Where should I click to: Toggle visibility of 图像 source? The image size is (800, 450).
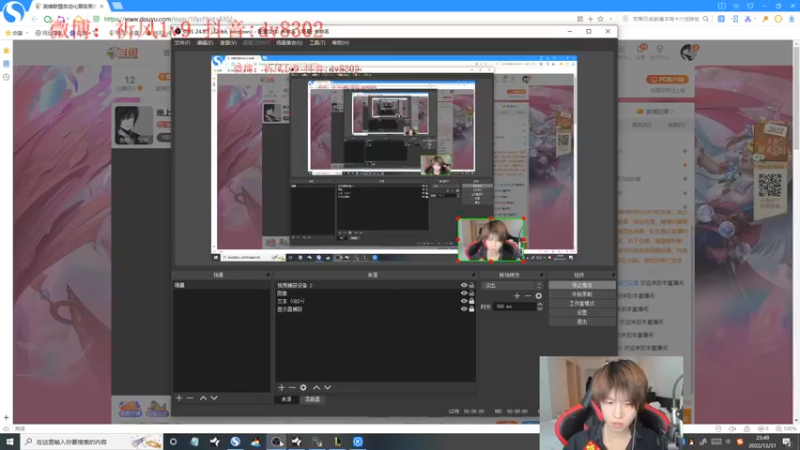click(x=464, y=293)
